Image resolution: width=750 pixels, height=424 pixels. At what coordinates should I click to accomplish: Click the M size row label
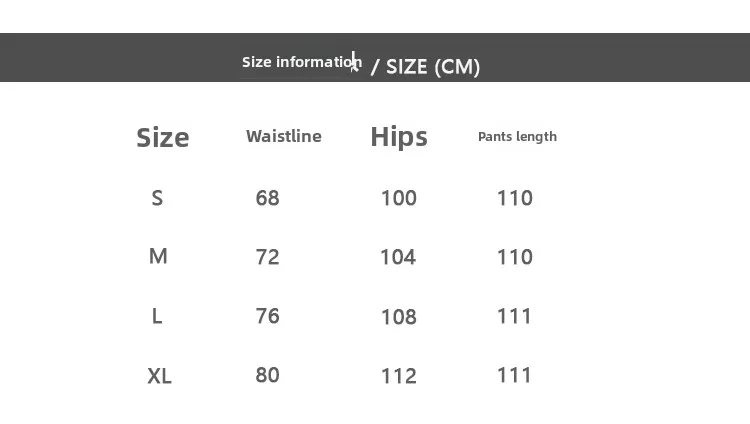click(158, 257)
